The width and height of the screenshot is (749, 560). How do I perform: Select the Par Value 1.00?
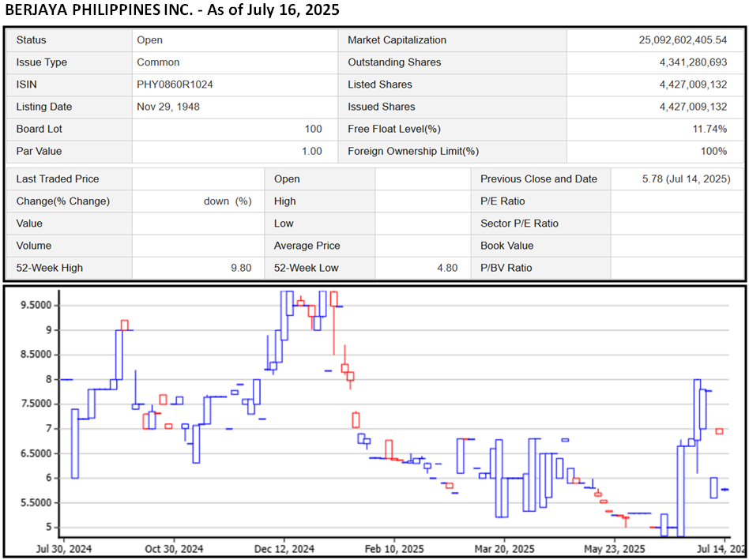[x=312, y=151]
